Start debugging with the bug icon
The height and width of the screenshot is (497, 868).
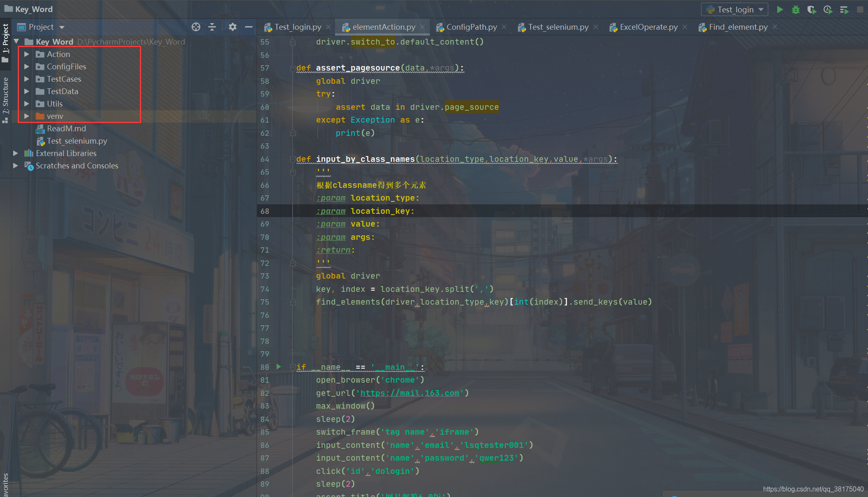(x=796, y=9)
